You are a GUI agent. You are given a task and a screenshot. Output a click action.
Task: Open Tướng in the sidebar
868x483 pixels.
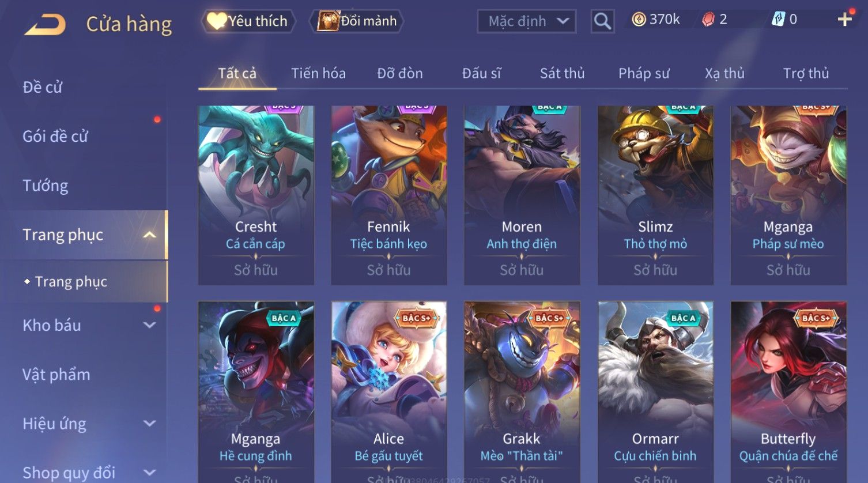pyautogui.click(x=46, y=186)
